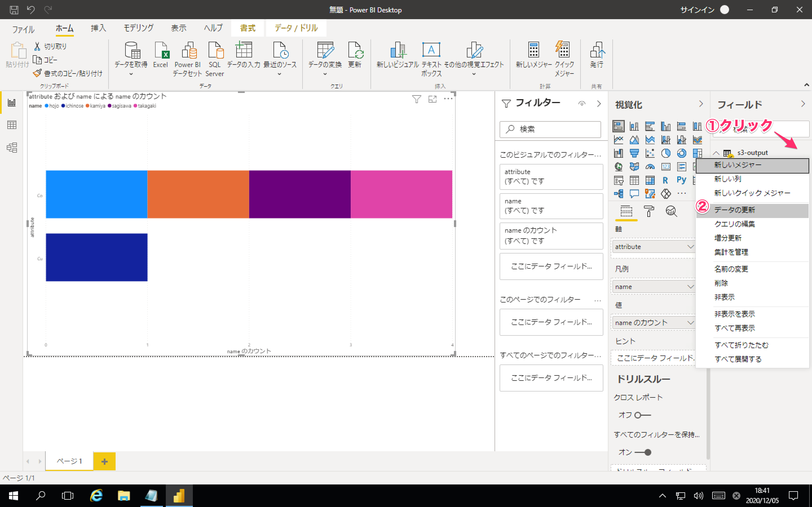This screenshot has height=507, width=812.
Task: Click the visual's focus mode icon
Action: click(x=433, y=99)
